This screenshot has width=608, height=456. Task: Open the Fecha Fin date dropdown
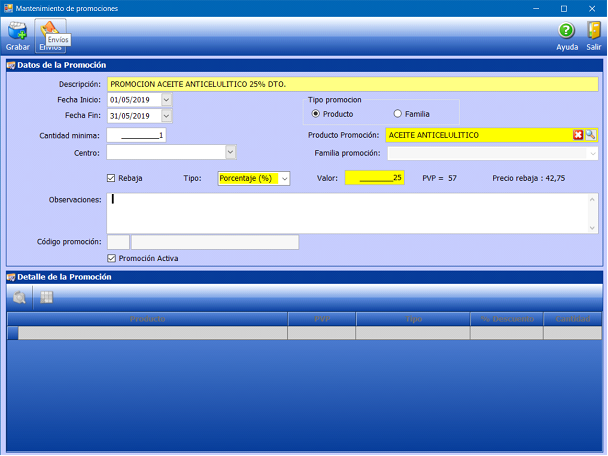coord(166,116)
